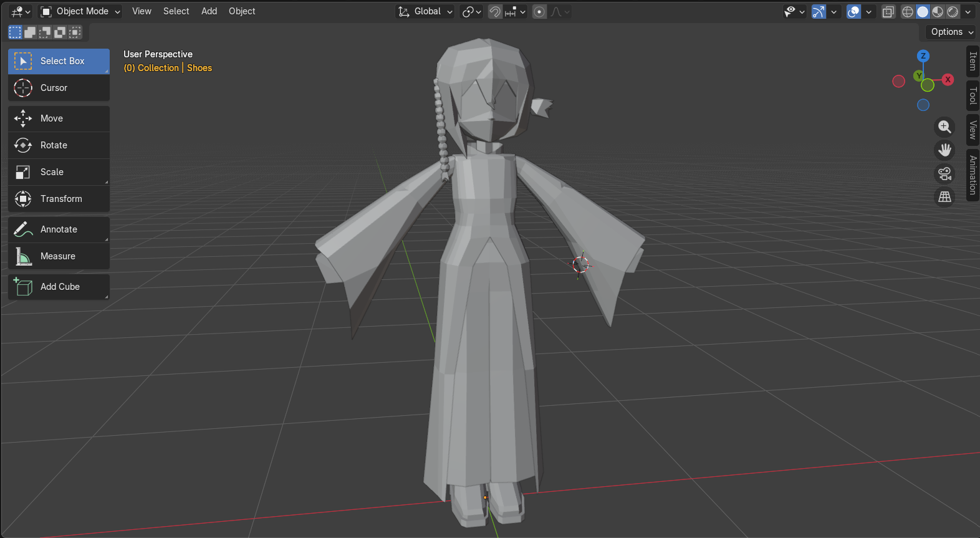Click the Z axis on navigation gizmo
The image size is (980, 538).
point(923,55)
